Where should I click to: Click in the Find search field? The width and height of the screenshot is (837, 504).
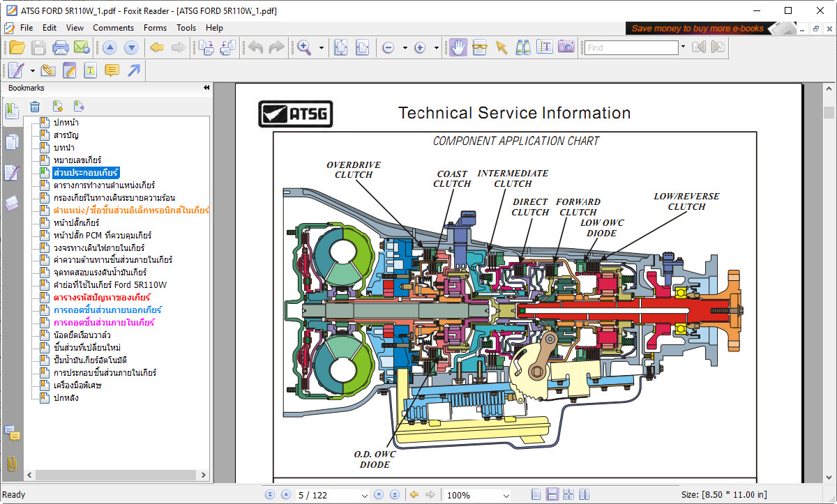point(631,47)
